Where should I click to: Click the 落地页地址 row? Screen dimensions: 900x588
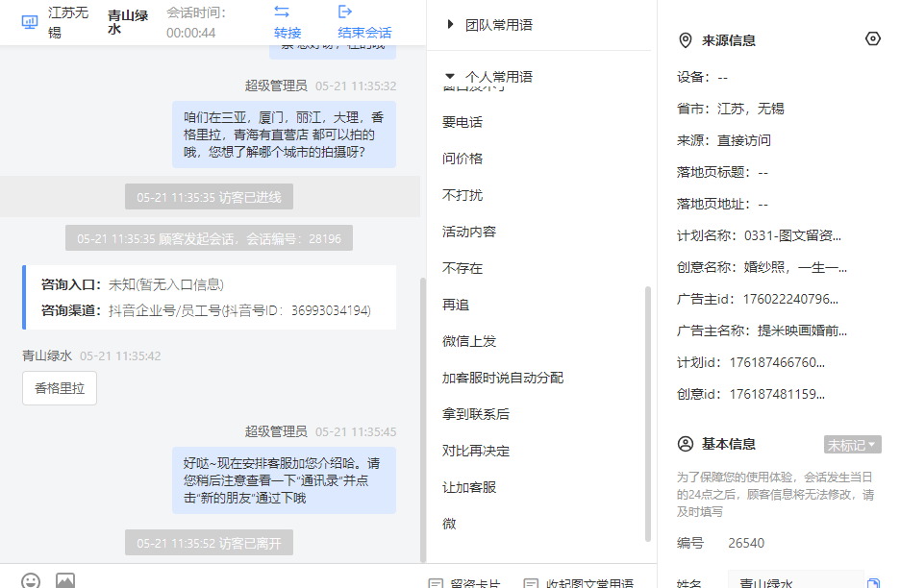[x=722, y=204]
